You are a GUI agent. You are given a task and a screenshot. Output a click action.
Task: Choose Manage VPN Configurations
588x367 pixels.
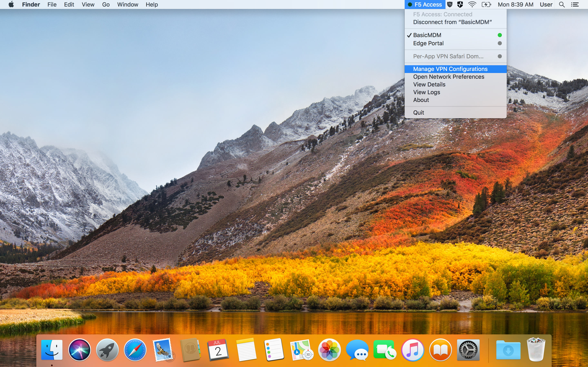tap(450, 69)
